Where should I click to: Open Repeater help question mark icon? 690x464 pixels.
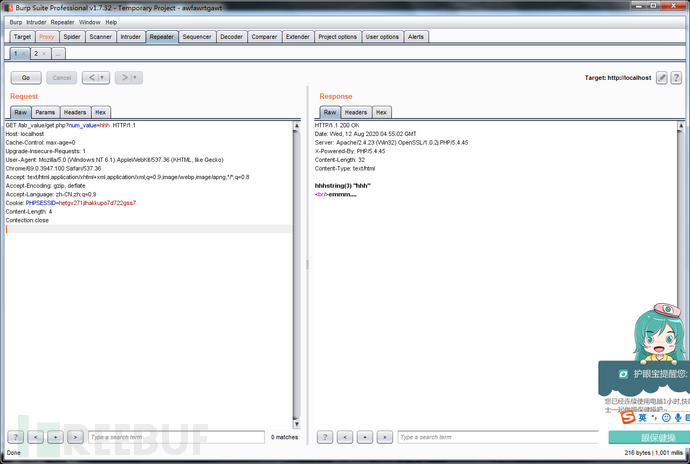pos(676,78)
